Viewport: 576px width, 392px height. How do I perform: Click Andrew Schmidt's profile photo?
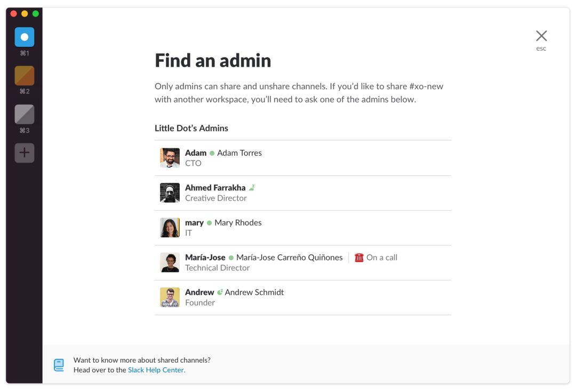(170, 298)
